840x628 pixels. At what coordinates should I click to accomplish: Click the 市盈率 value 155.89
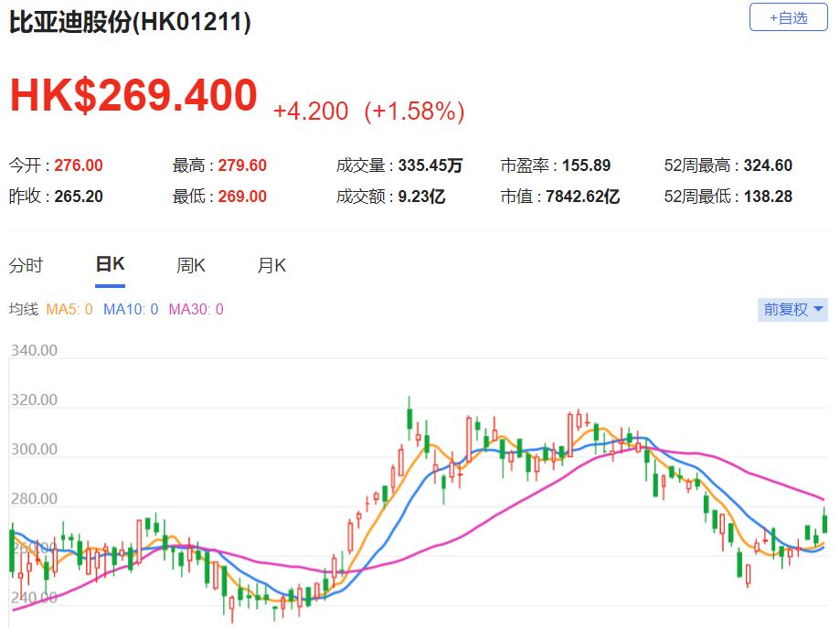pyautogui.click(x=587, y=165)
